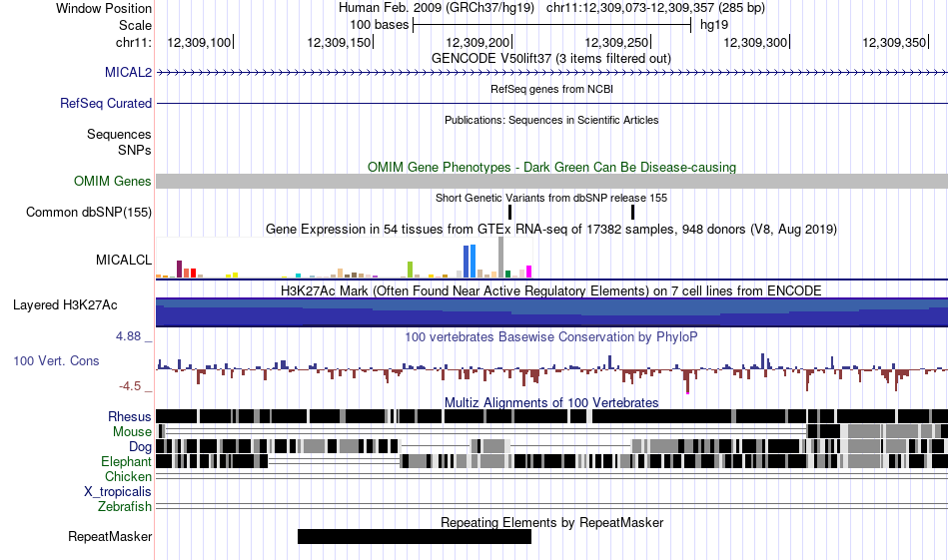The width and height of the screenshot is (949, 560).
Task: Click the X_tropicalis alignment label
Action: coord(118,492)
